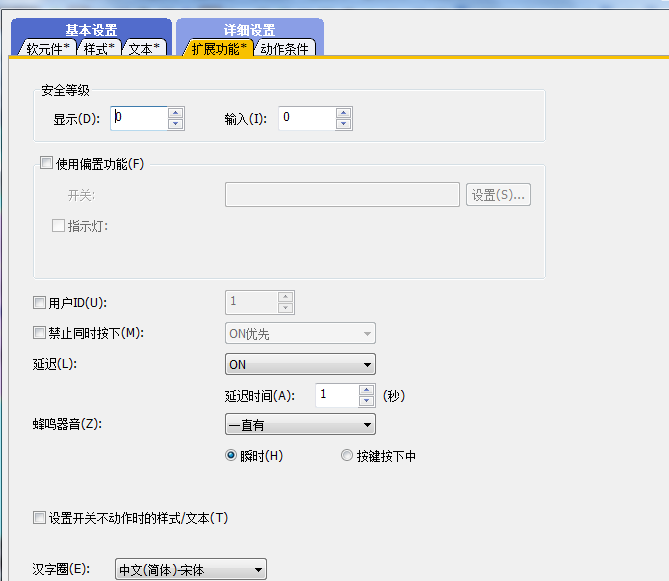Open the 汉字圈(E) font dropdown

pos(191,570)
